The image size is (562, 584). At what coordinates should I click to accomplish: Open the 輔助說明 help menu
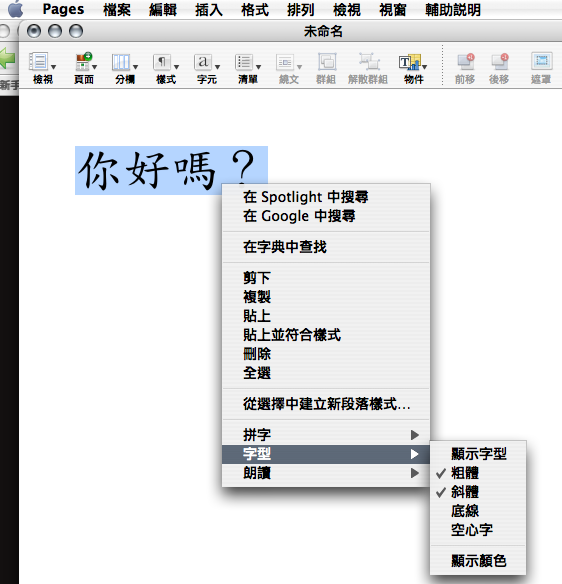(453, 9)
